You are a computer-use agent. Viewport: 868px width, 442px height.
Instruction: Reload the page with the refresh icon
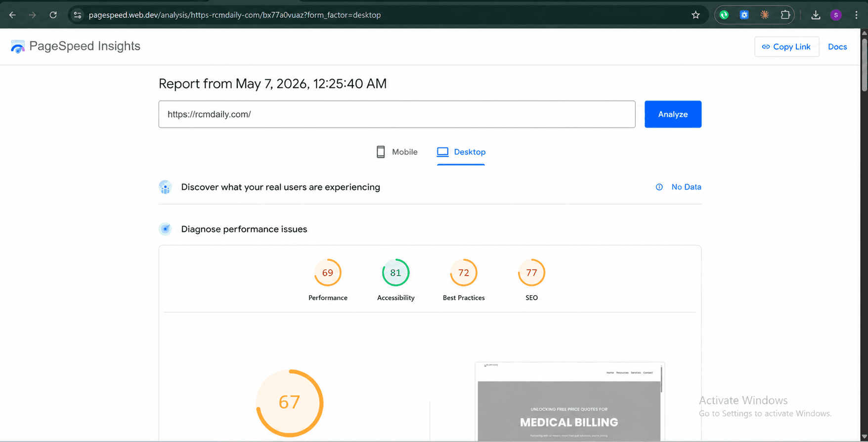point(53,15)
